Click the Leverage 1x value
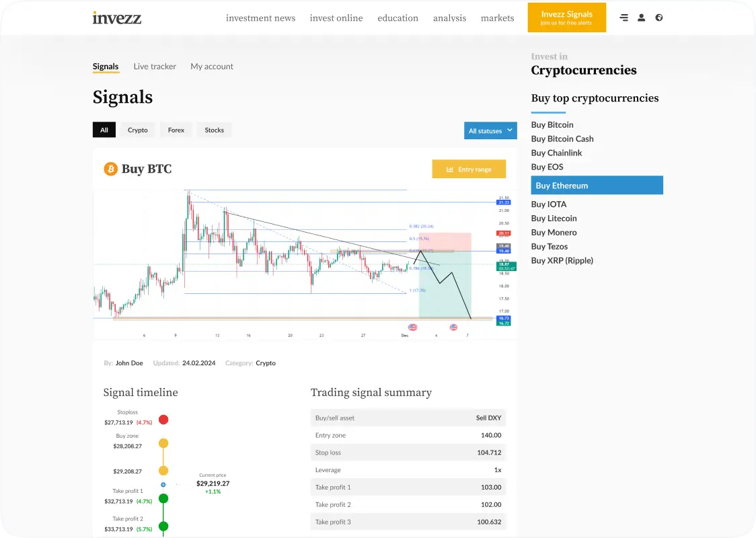 click(498, 470)
